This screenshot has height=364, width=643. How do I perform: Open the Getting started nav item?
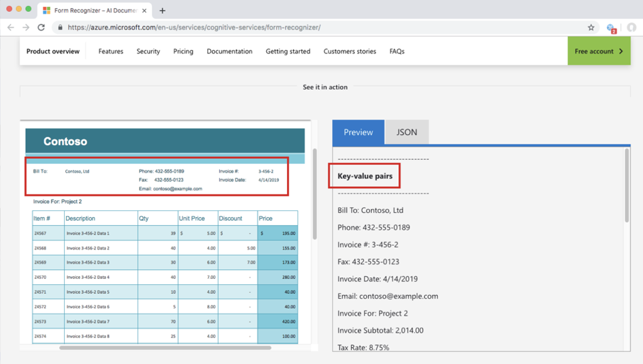point(288,51)
